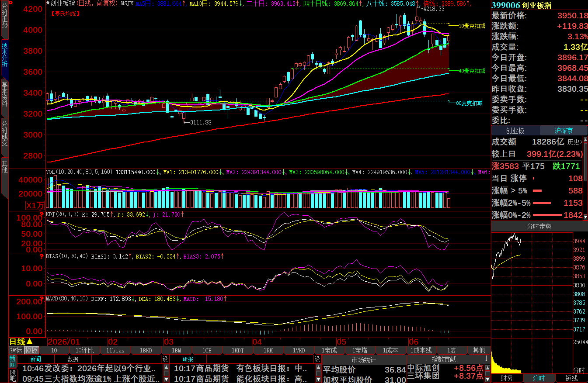Open the 分时走势 sidebar tab
588x383 pixels.
point(4,17)
